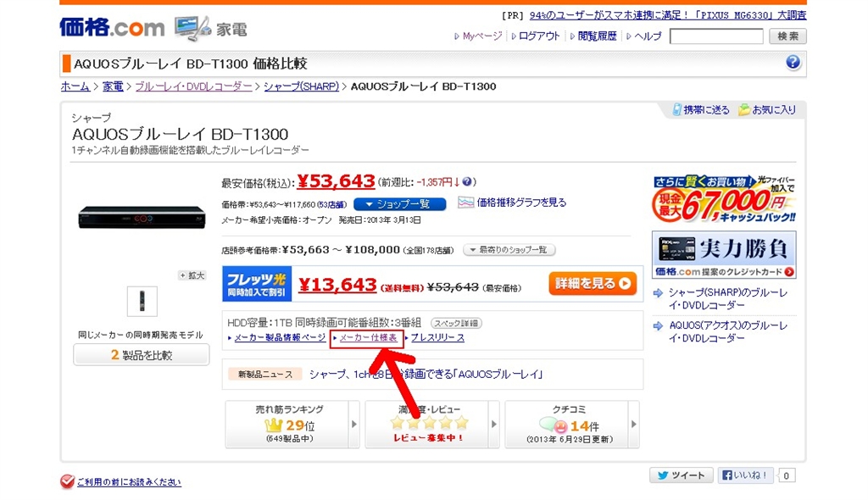Click the main Blu-ray recorder product image

click(x=142, y=217)
